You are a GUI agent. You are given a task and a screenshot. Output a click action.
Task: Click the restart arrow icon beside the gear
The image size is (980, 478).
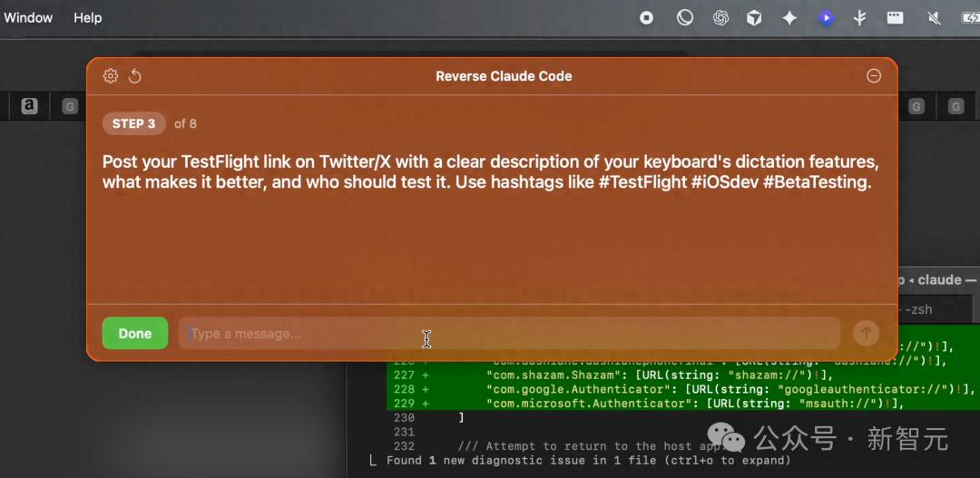(135, 76)
